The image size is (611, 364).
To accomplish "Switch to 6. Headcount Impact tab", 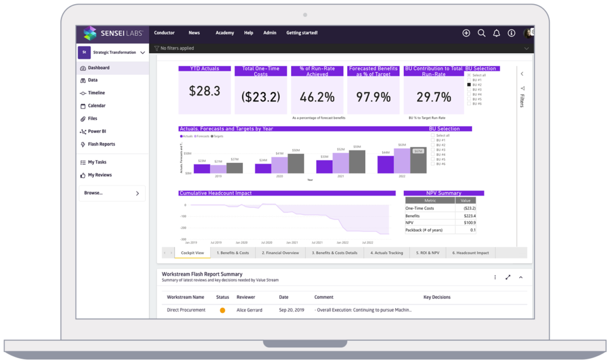I will 470,253.
